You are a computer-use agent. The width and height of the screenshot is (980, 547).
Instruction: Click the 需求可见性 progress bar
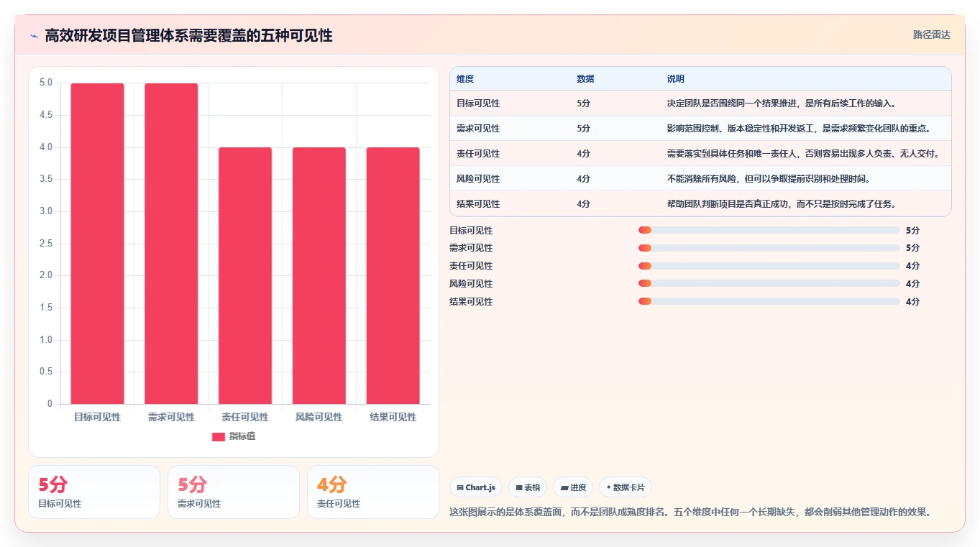click(x=769, y=248)
